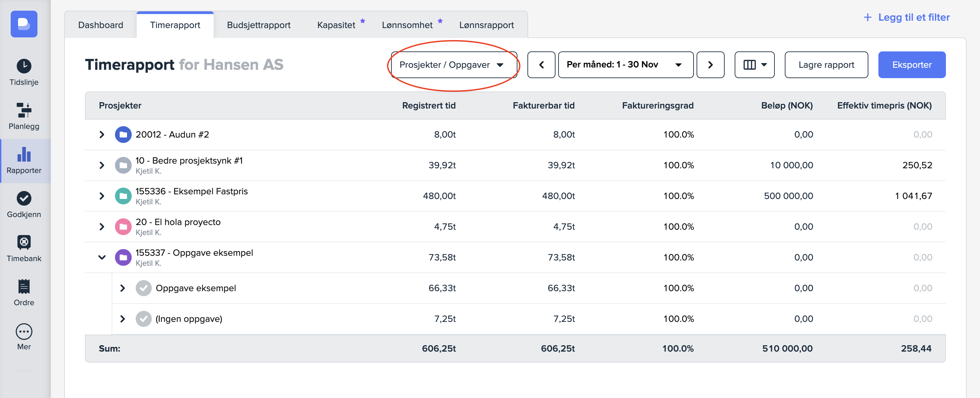Click Legg til et filter link
Screen dimensions: 980x398
[906, 17]
